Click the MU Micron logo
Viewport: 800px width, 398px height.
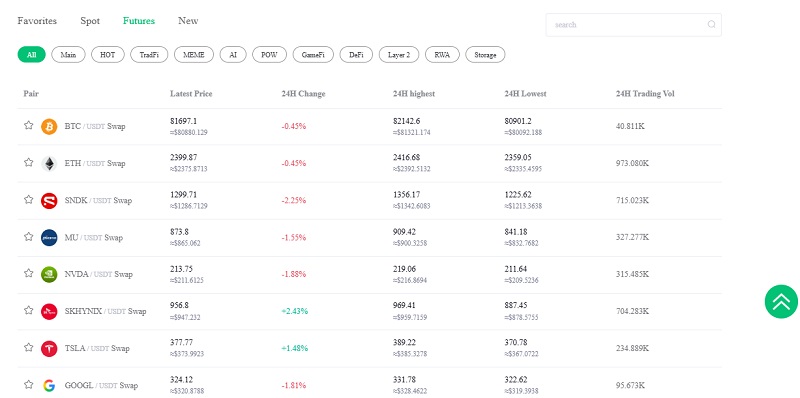pos(49,237)
